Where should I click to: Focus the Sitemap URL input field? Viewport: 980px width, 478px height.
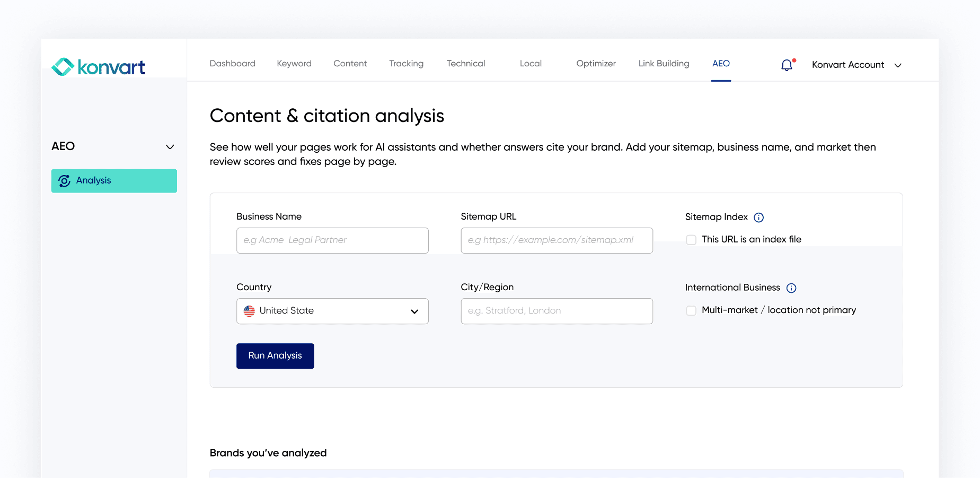click(x=557, y=241)
